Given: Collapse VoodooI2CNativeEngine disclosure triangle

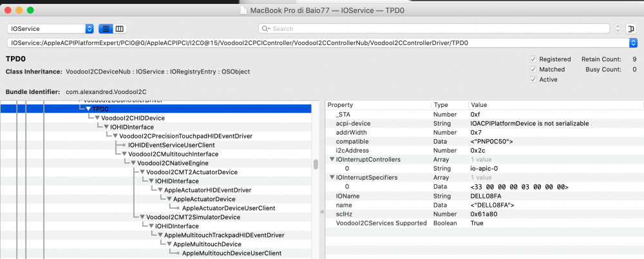Looking at the screenshot, I should pyautogui.click(x=133, y=163).
